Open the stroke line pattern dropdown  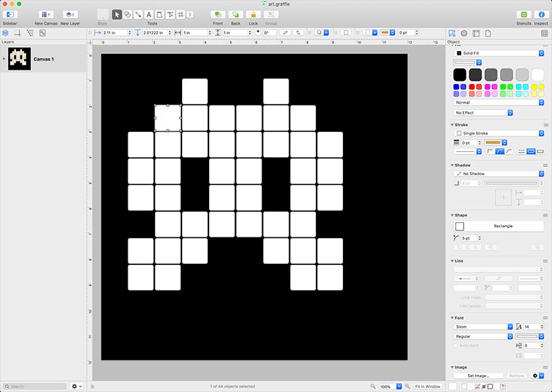[x=468, y=151]
